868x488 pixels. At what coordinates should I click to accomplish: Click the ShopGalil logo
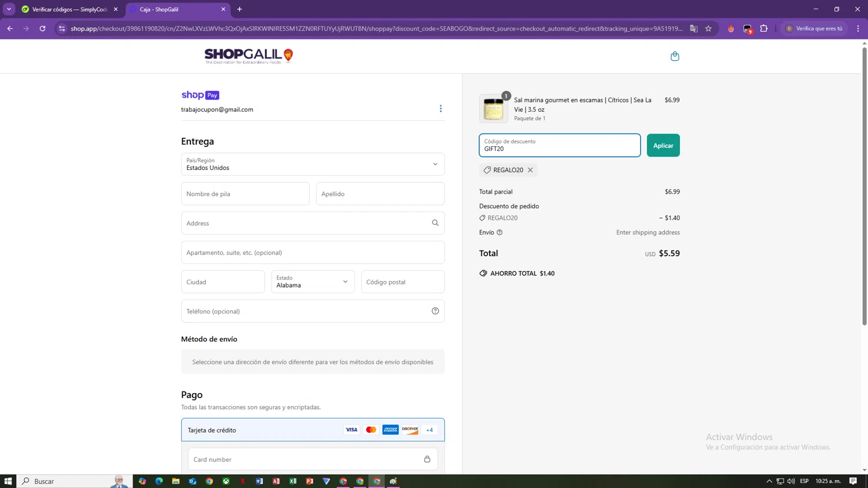click(249, 56)
